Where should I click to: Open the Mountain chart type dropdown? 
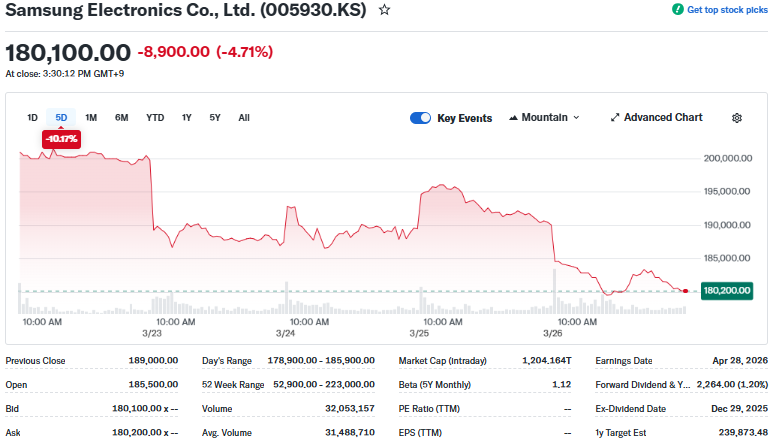click(x=544, y=118)
